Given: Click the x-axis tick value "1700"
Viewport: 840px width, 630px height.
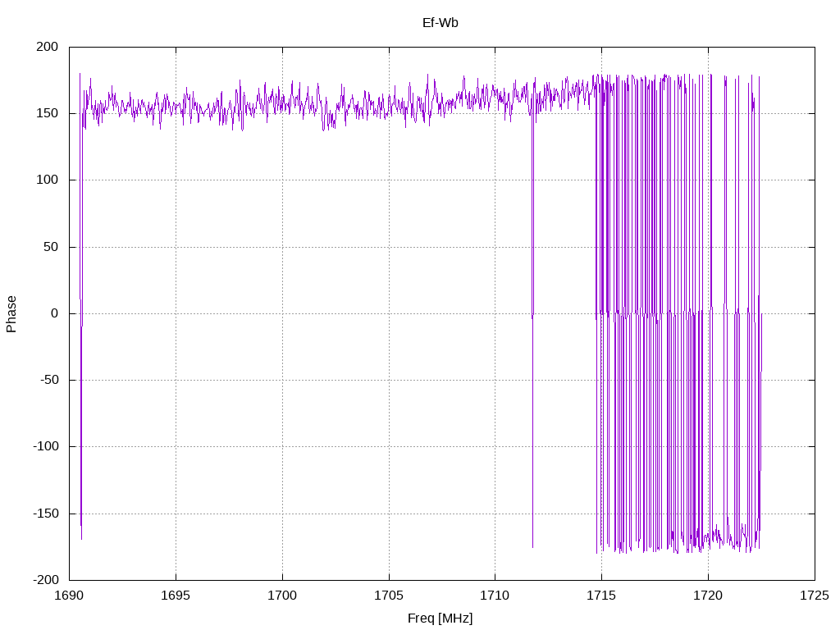Looking at the screenshot, I should pyautogui.click(x=282, y=596).
